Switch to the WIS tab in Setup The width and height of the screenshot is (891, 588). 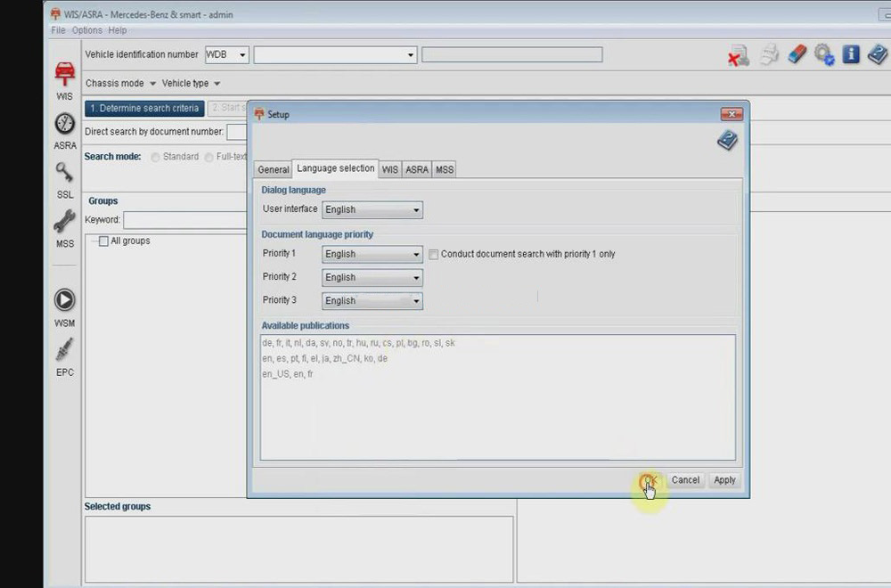coord(390,169)
